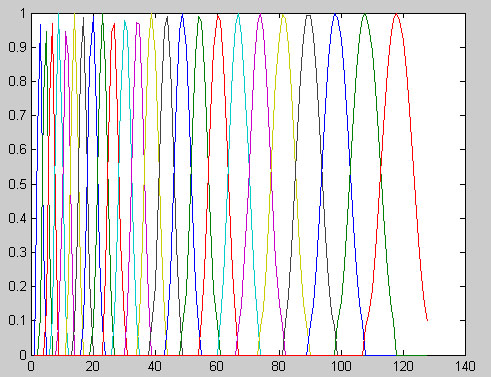Click the magenta curve peak near 74
This screenshot has height=377, width=491.
click(260, 15)
